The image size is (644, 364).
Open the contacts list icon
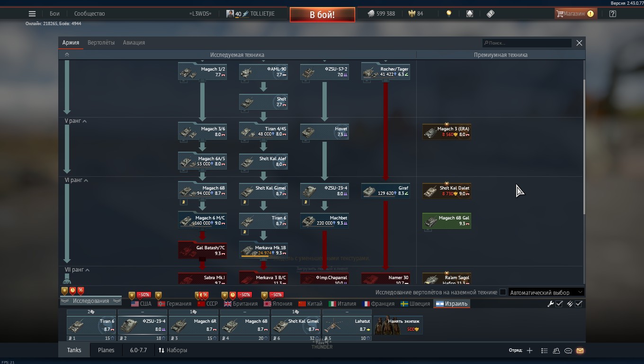[545, 351]
